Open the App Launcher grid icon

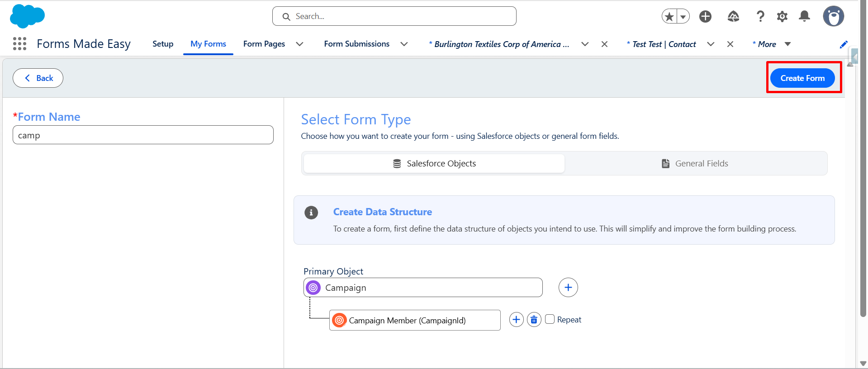(19, 44)
